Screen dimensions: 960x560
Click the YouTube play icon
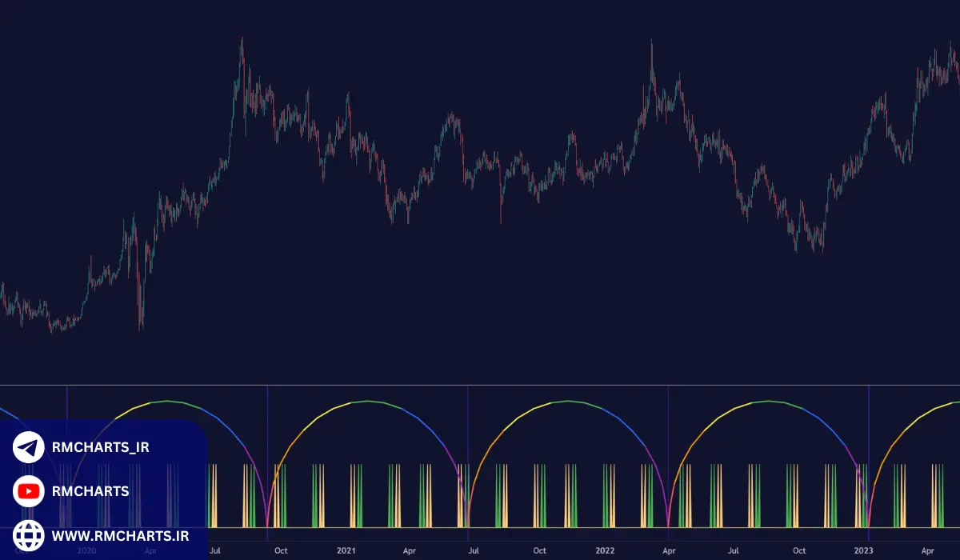(x=29, y=491)
